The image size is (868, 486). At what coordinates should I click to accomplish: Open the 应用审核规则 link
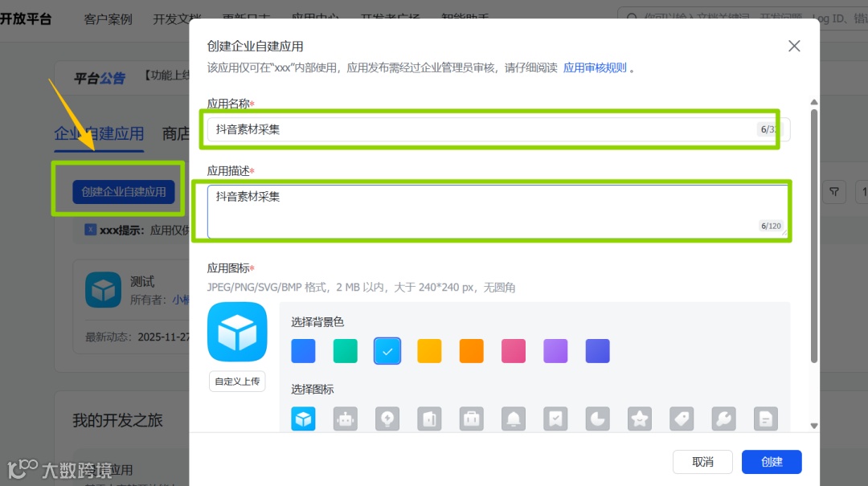(595, 67)
